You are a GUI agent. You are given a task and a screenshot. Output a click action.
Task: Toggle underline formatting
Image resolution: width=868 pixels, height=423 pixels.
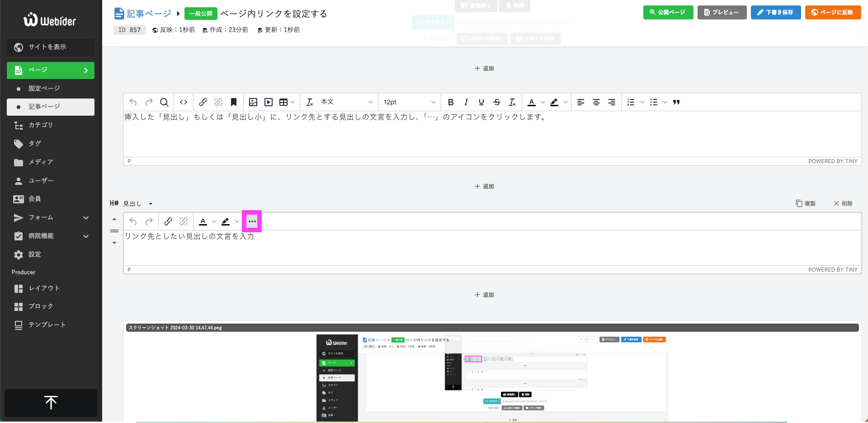point(481,102)
